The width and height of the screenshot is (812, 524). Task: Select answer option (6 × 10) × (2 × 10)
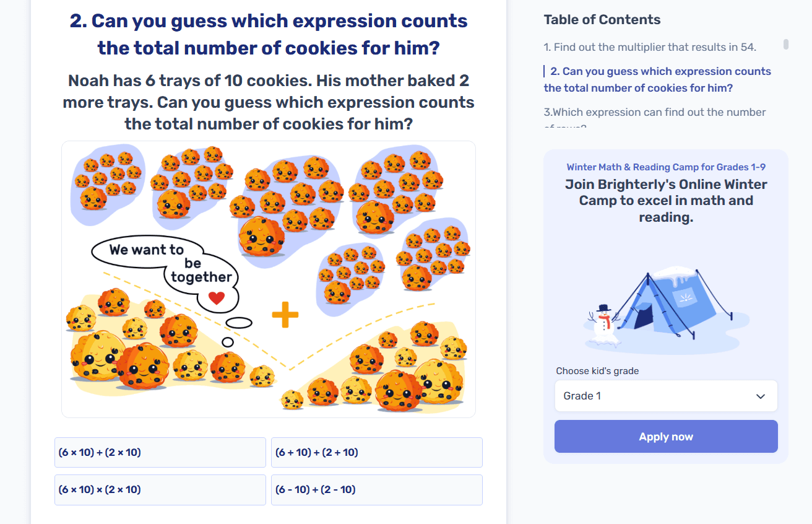click(160, 489)
